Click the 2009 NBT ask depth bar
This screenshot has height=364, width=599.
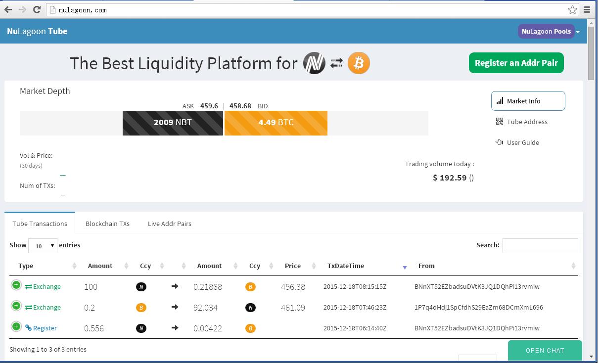click(x=173, y=123)
